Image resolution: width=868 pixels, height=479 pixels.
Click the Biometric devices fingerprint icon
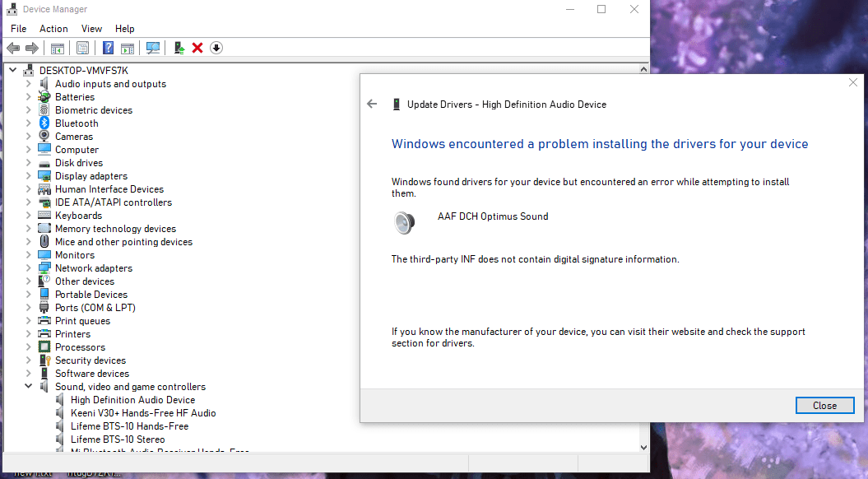44,110
